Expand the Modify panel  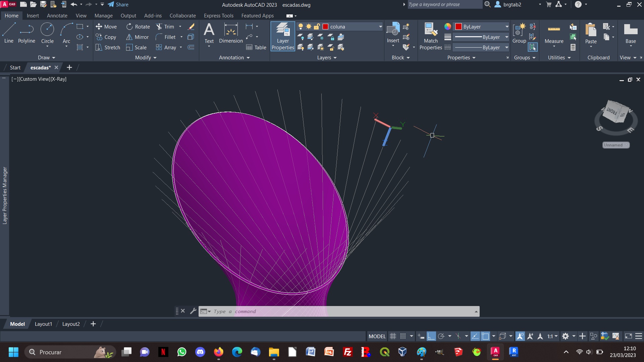pyautogui.click(x=146, y=57)
